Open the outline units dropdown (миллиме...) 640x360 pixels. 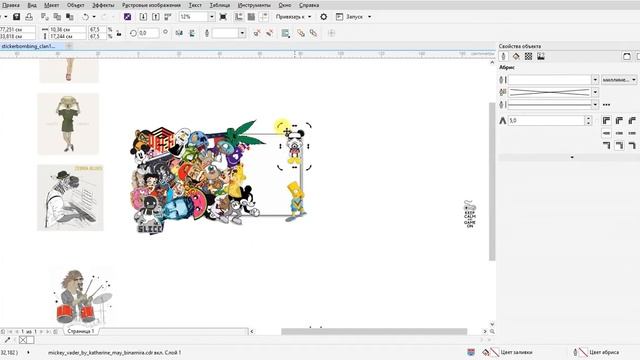(x=619, y=80)
